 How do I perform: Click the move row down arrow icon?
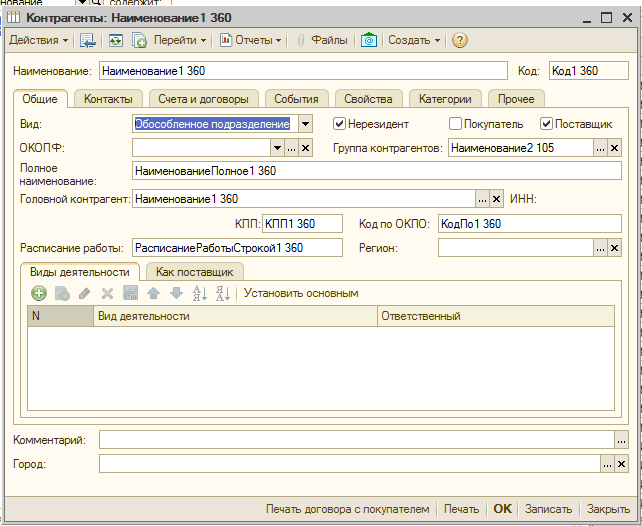pyautogui.click(x=176, y=293)
